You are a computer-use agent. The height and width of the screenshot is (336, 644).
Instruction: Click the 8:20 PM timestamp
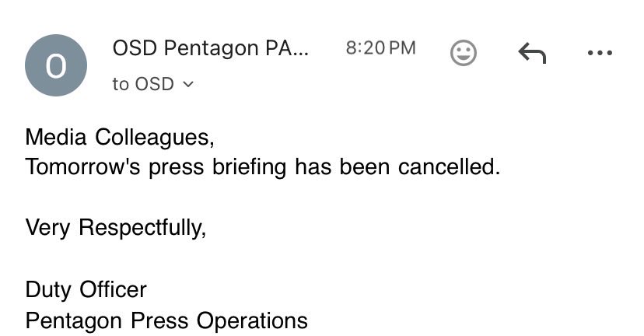pyautogui.click(x=380, y=48)
